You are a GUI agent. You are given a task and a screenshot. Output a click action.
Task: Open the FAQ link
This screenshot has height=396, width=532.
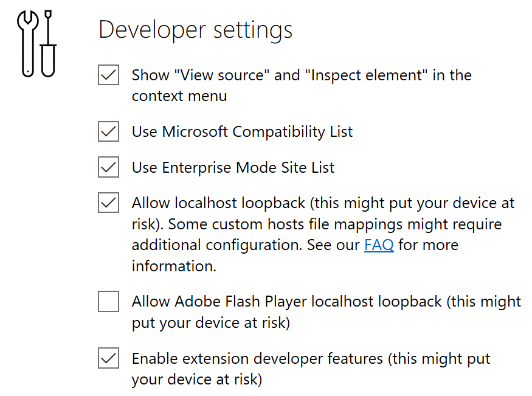tap(379, 245)
